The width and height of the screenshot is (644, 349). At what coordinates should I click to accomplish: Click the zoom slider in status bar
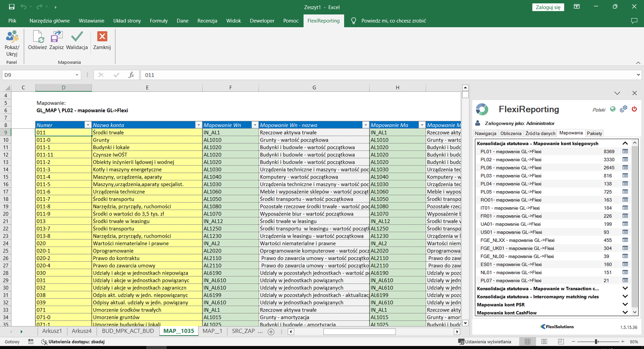point(596,342)
